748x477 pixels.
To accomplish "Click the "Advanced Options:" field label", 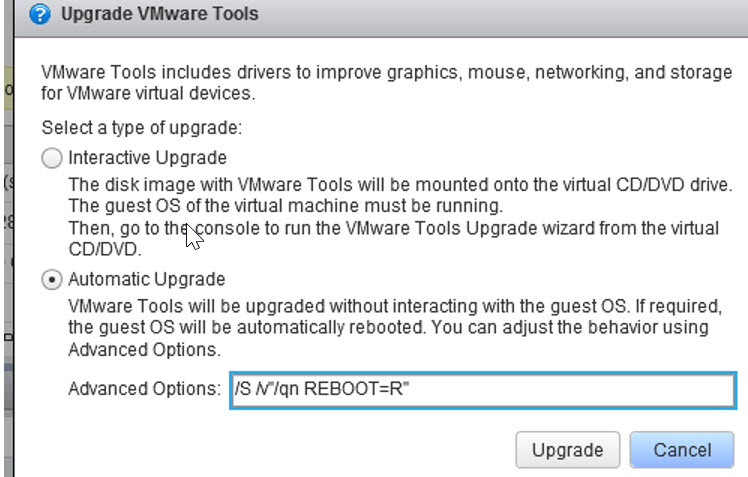I will coord(143,389).
